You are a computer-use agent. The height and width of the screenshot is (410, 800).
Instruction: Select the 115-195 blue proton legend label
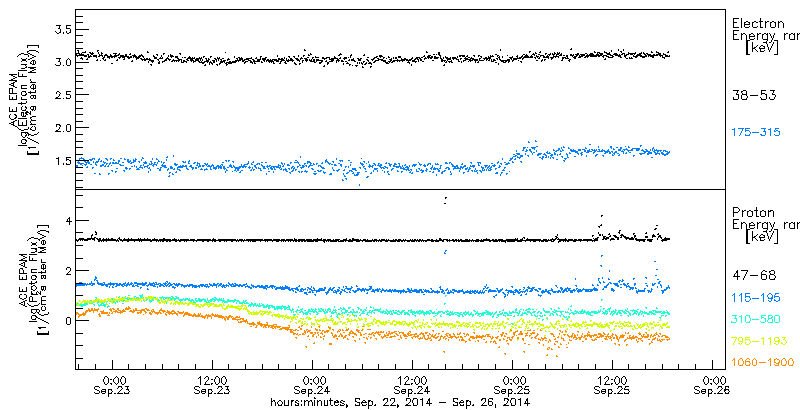(756, 298)
